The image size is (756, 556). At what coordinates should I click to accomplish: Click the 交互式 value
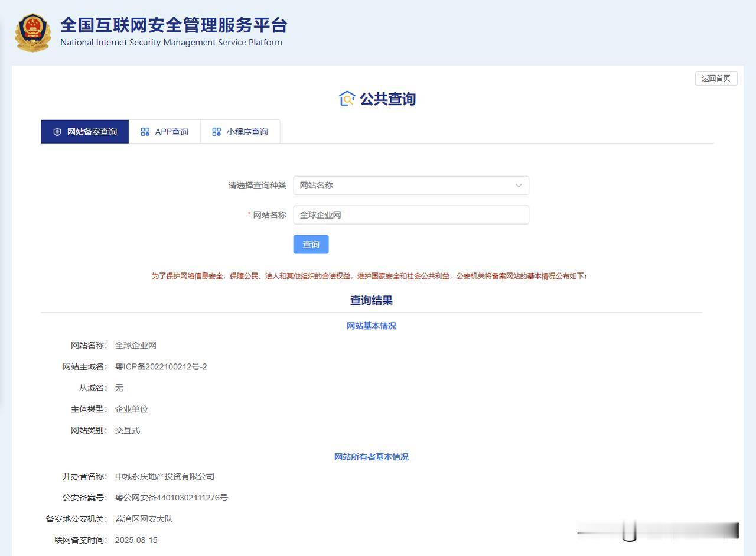pyautogui.click(x=128, y=431)
